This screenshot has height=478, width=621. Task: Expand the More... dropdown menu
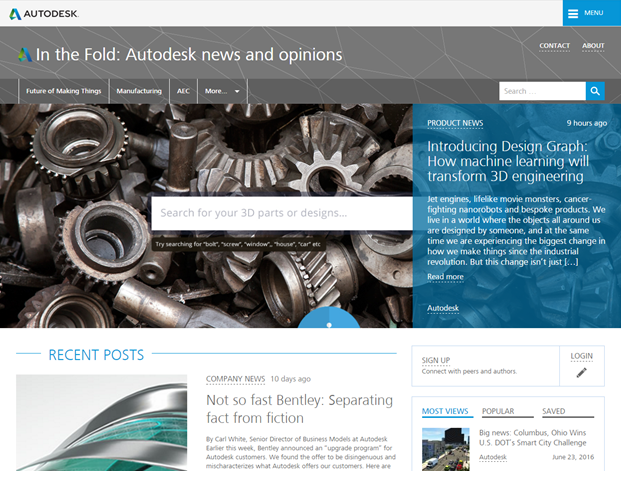pyautogui.click(x=222, y=91)
